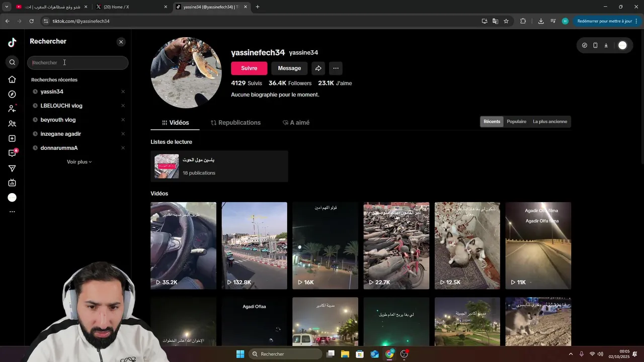Open the 4129 Suivis following list

click(247, 83)
